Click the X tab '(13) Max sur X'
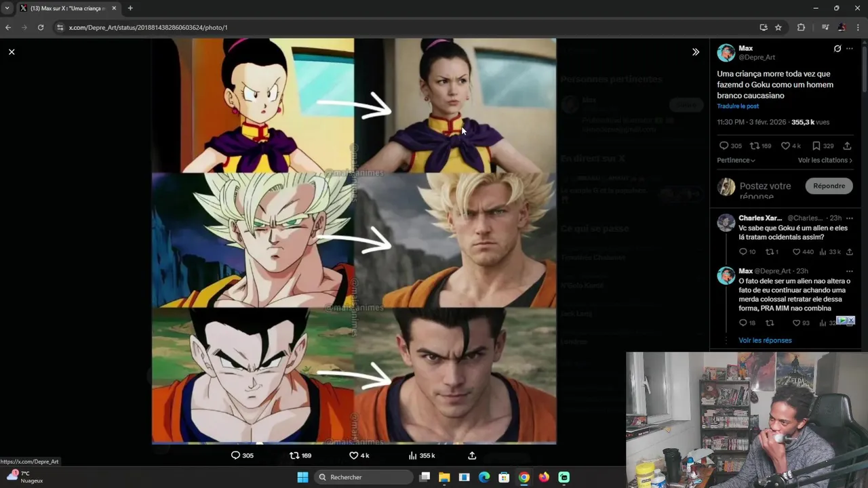 tap(66, 8)
